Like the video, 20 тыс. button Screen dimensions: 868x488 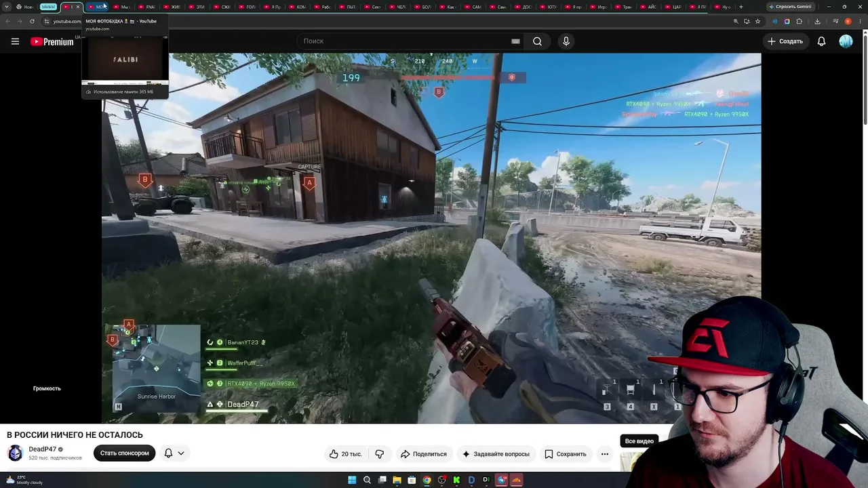(347, 454)
